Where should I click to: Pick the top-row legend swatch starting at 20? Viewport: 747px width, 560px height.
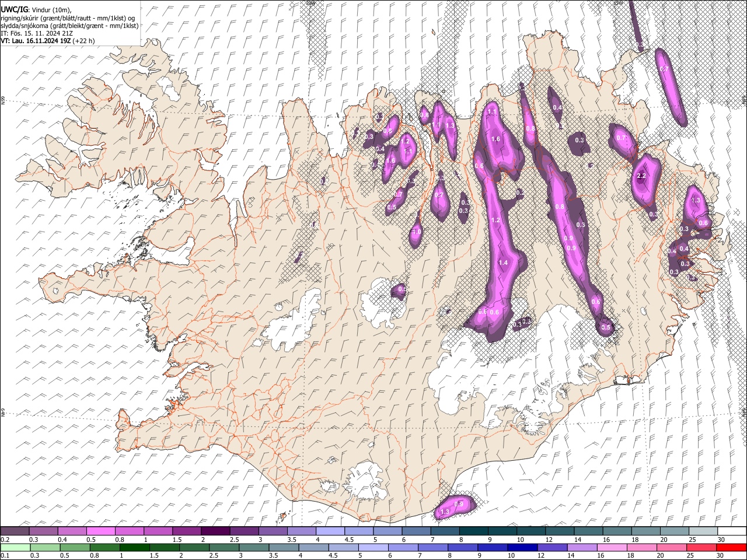tap(675, 531)
